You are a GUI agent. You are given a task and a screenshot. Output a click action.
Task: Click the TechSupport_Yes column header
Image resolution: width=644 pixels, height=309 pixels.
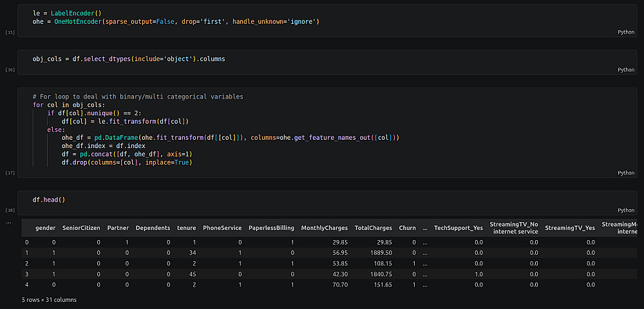[458, 228]
